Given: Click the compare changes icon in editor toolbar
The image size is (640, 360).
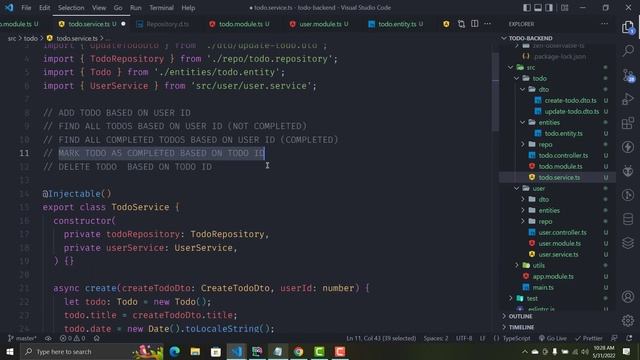Looking at the screenshot, I should pos(461,24).
